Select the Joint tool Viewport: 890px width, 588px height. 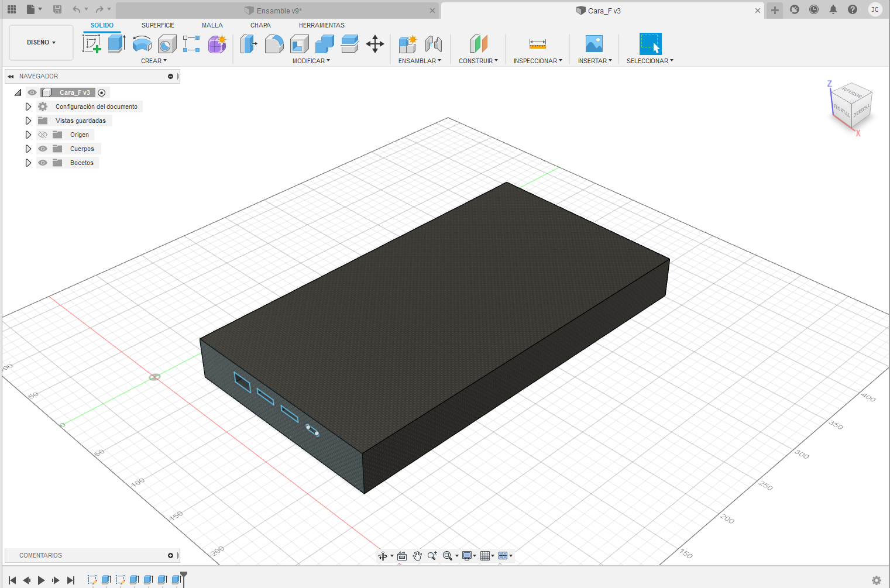(x=433, y=44)
